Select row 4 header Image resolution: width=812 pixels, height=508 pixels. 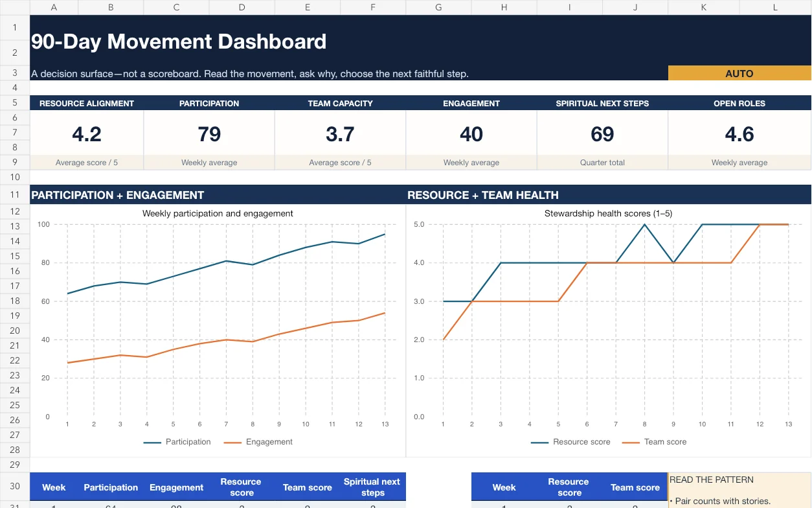[x=15, y=87]
